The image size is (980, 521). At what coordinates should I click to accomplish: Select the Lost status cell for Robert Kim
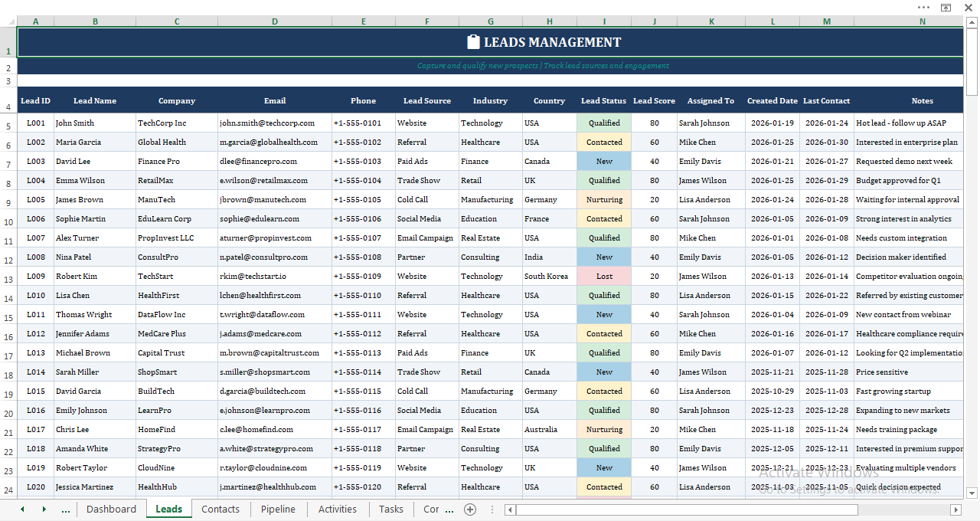tap(604, 276)
